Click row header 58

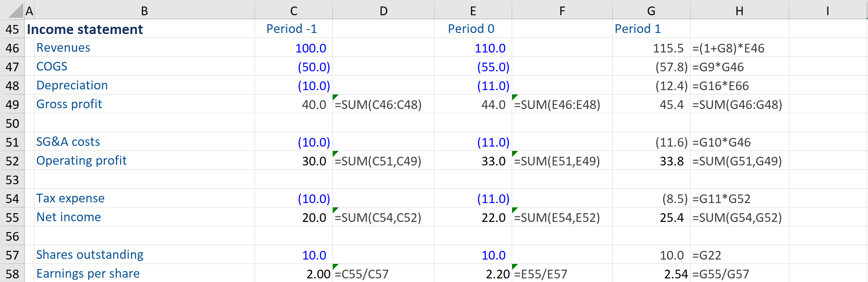coord(12,274)
